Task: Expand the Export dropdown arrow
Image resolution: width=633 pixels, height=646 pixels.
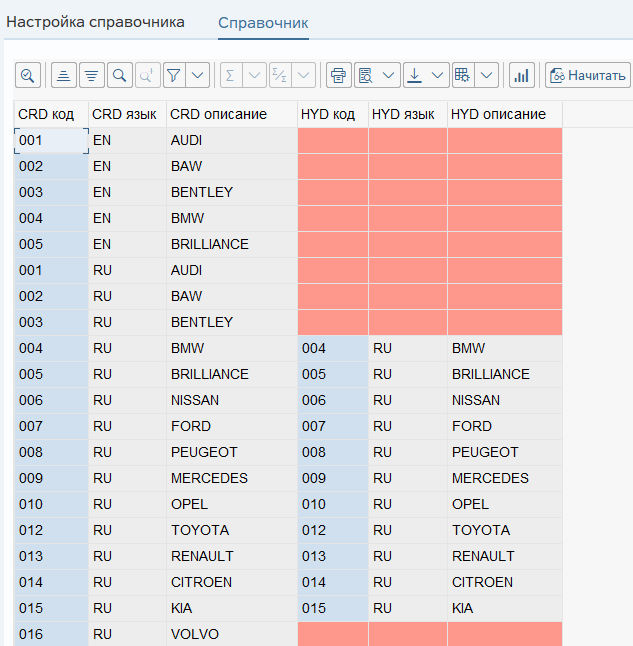Action: 438,75
